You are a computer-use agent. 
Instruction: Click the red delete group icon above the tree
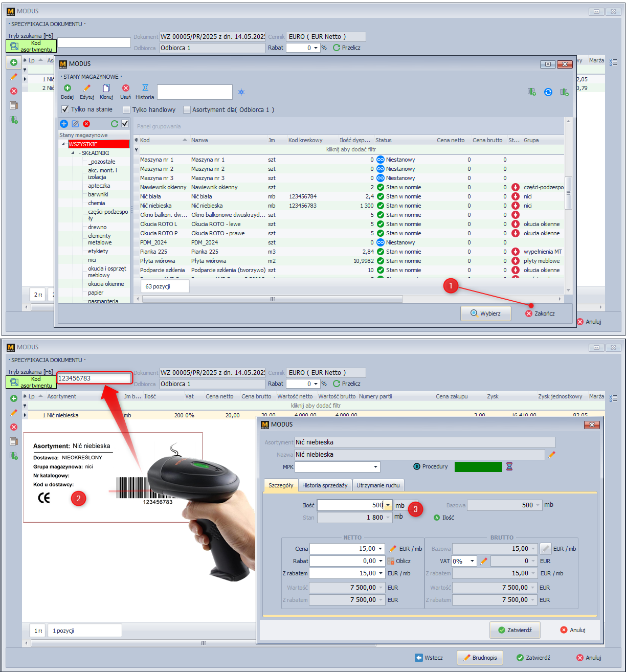(86, 124)
